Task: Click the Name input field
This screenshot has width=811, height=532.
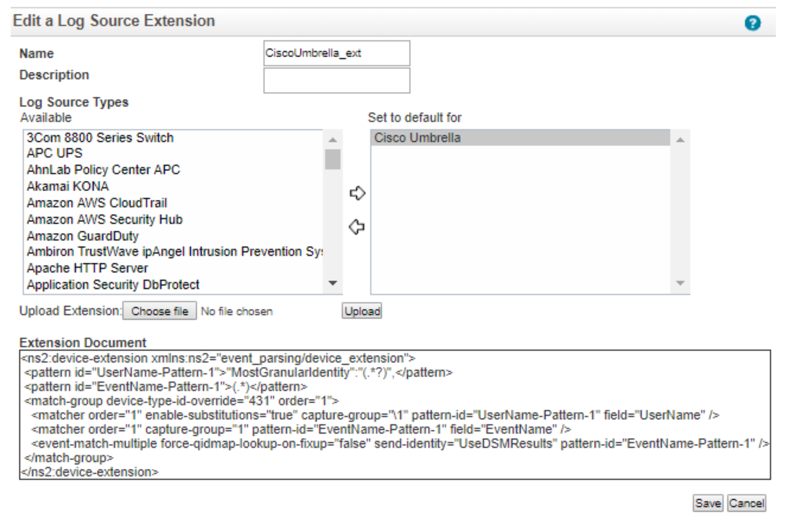Action: pos(337,53)
